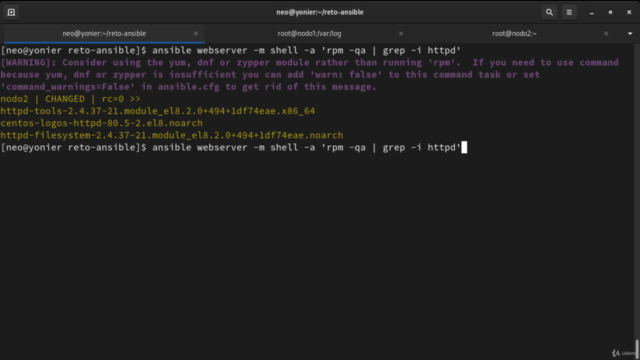The height and width of the screenshot is (360, 640).
Task: Click the cursor at the current prompt
Action: pos(464,147)
